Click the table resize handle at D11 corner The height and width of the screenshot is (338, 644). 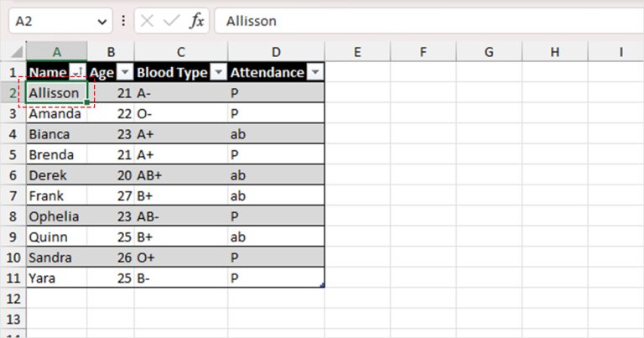tap(322, 284)
